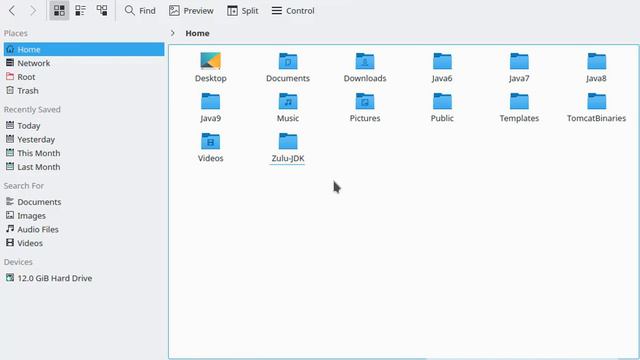Switch to Compact view mode

(x=80, y=11)
